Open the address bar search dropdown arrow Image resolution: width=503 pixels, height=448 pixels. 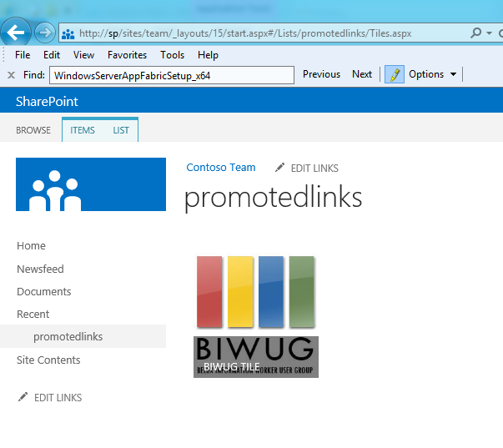coord(489,33)
